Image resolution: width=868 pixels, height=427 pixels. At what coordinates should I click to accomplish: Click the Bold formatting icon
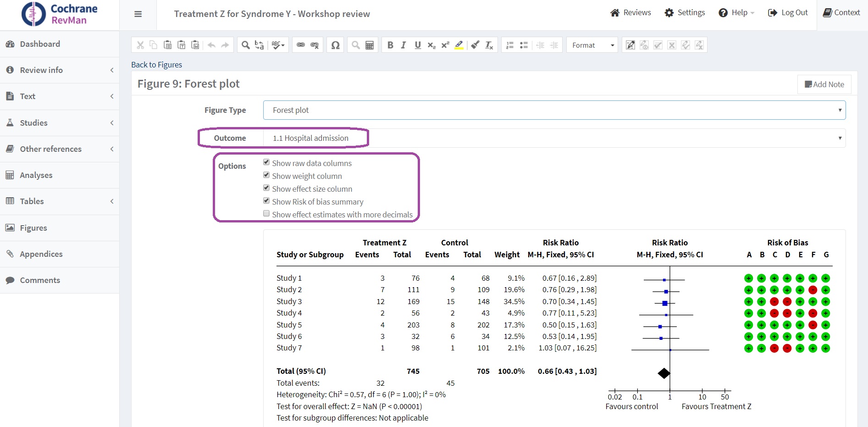pyautogui.click(x=390, y=45)
